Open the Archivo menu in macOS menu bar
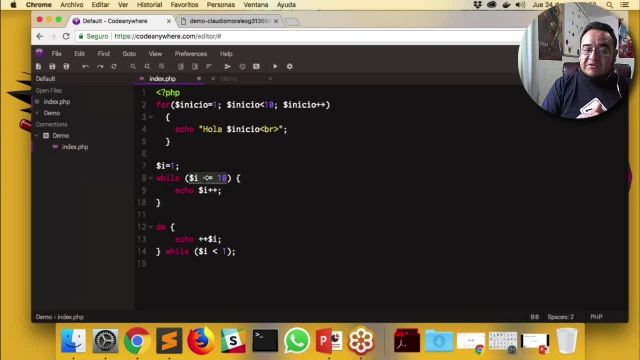 pyautogui.click(x=71, y=5)
